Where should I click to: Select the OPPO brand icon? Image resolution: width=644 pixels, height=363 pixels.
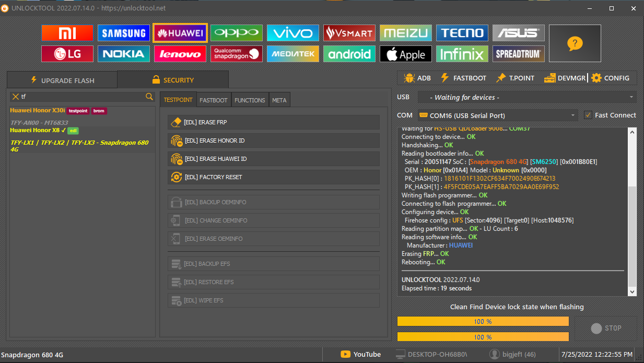pos(237,33)
